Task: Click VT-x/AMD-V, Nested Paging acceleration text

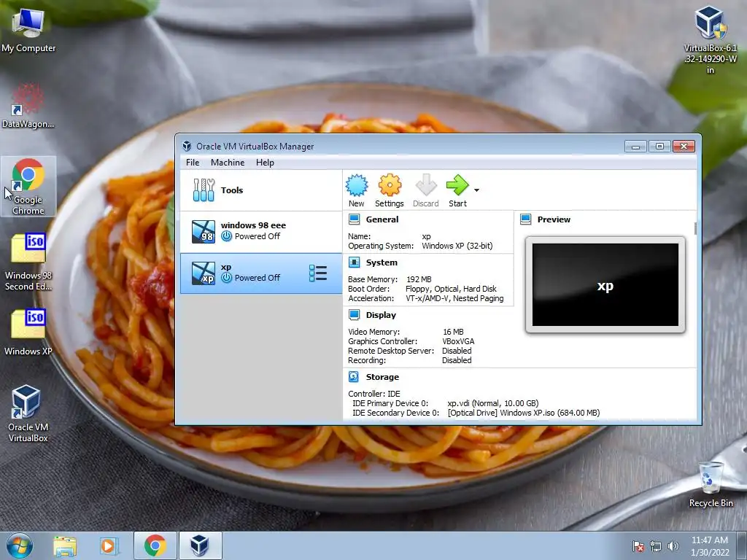Action: (x=454, y=298)
